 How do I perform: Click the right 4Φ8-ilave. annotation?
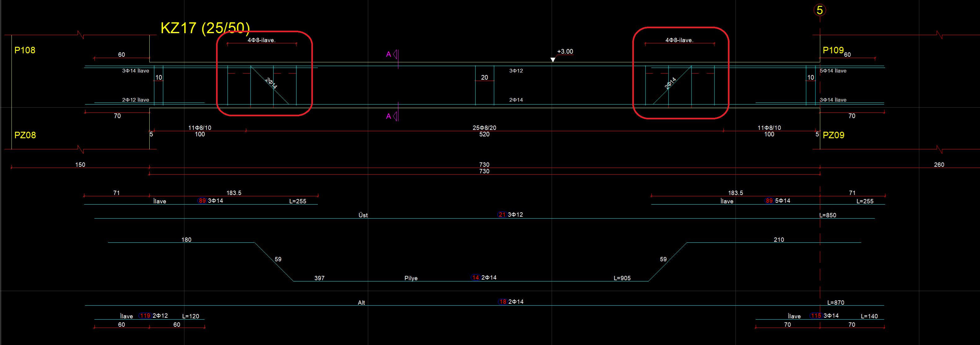click(679, 40)
